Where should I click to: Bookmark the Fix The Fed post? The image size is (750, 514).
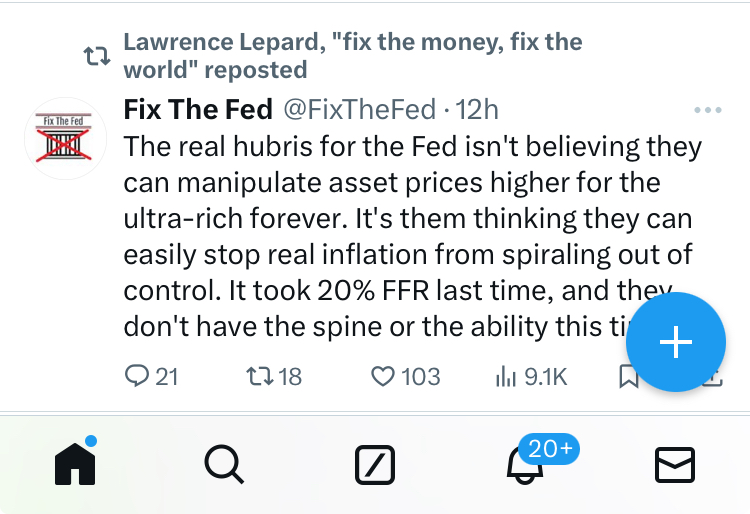coord(628,377)
